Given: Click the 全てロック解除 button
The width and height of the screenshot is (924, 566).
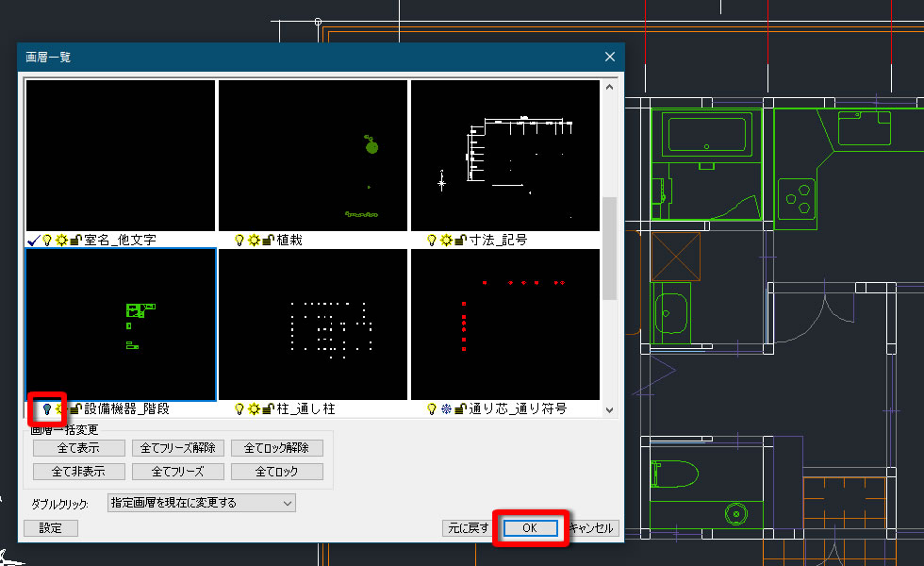Looking at the screenshot, I should point(277,448).
